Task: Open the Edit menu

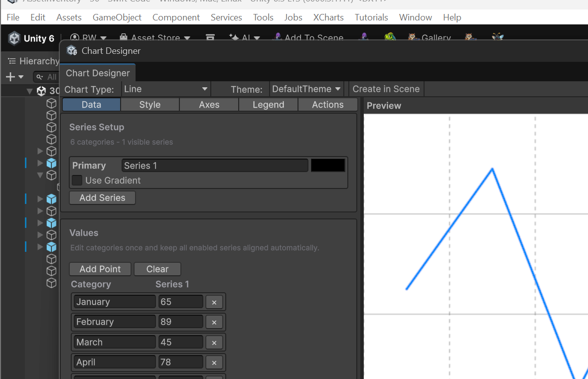Action: (x=38, y=17)
